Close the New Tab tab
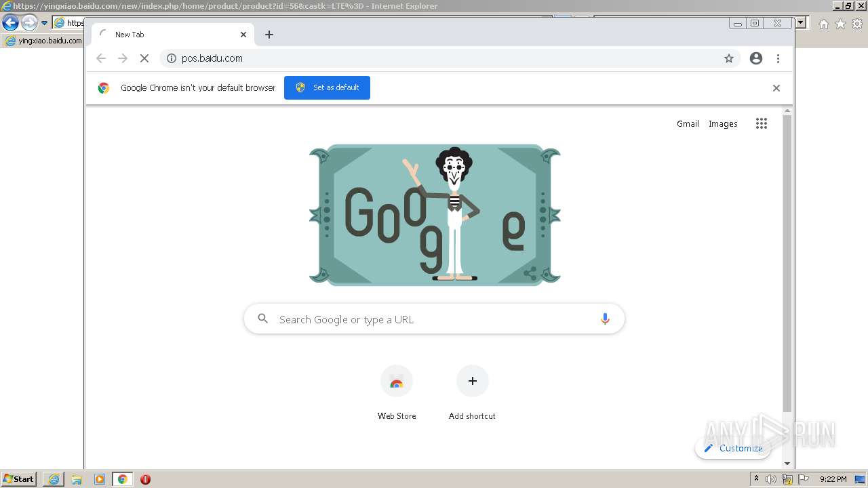The width and height of the screenshot is (868, 488). (243, 35)
